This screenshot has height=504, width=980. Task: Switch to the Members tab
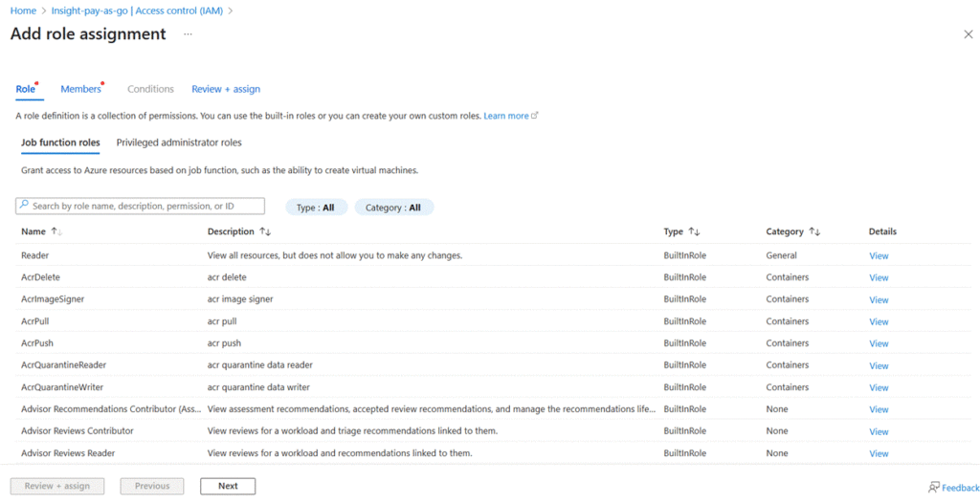(x=80, y=89)
